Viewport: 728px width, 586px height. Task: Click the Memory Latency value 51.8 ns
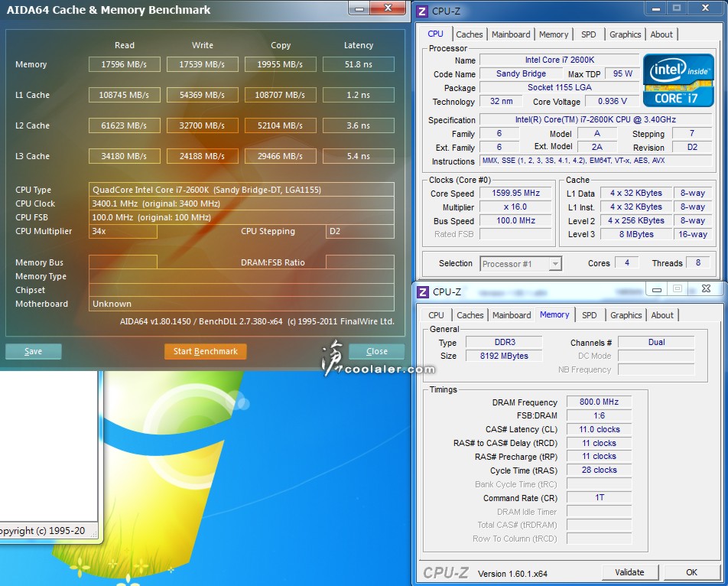[x=359, y=64]
